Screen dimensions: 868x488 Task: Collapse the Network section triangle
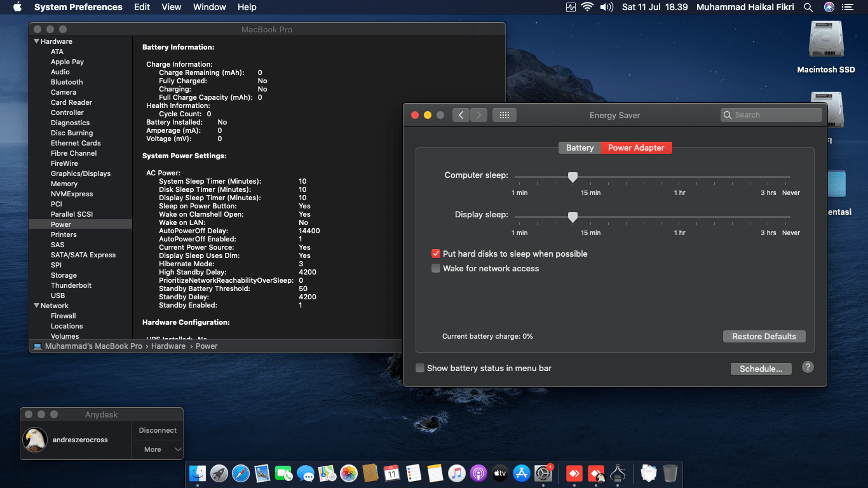click(x=36, y=306)
